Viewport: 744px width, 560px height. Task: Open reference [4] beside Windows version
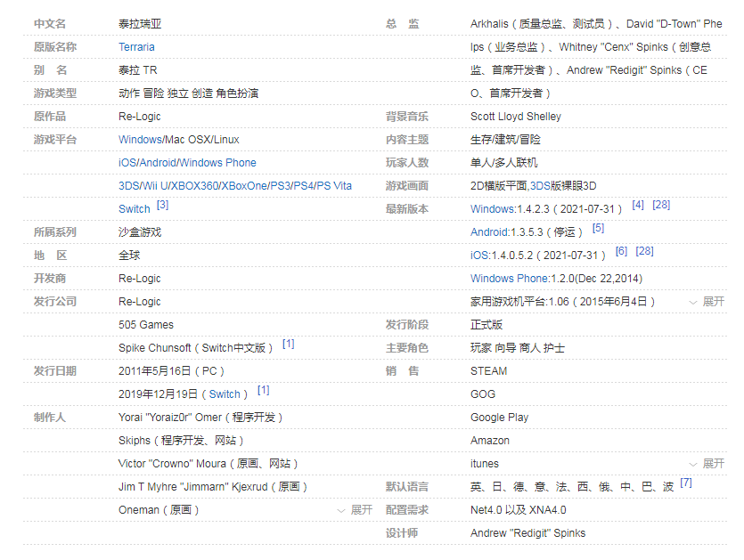point(638,205)
